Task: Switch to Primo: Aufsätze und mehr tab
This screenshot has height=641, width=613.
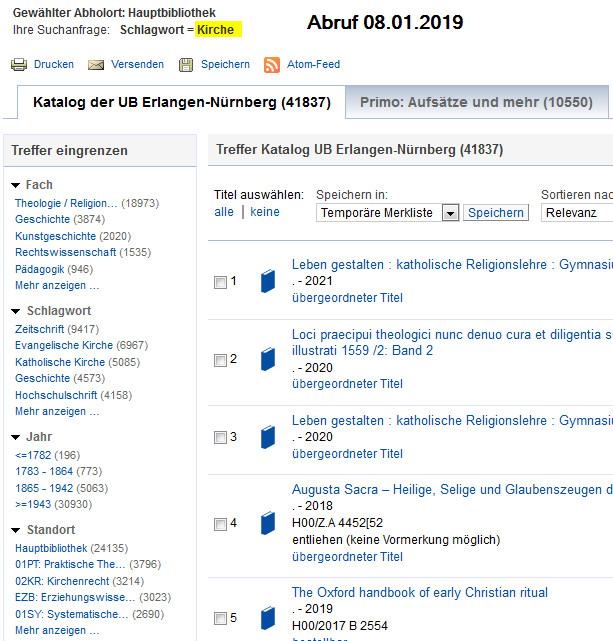Action: pyautogui.click(x=477, y=102)
